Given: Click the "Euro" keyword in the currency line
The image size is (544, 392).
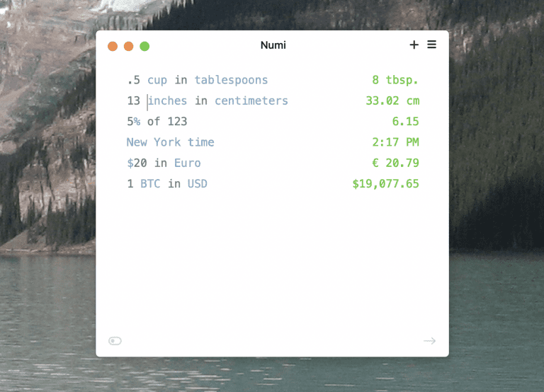Looking at the screenshot, I should (x=187, y=163).
